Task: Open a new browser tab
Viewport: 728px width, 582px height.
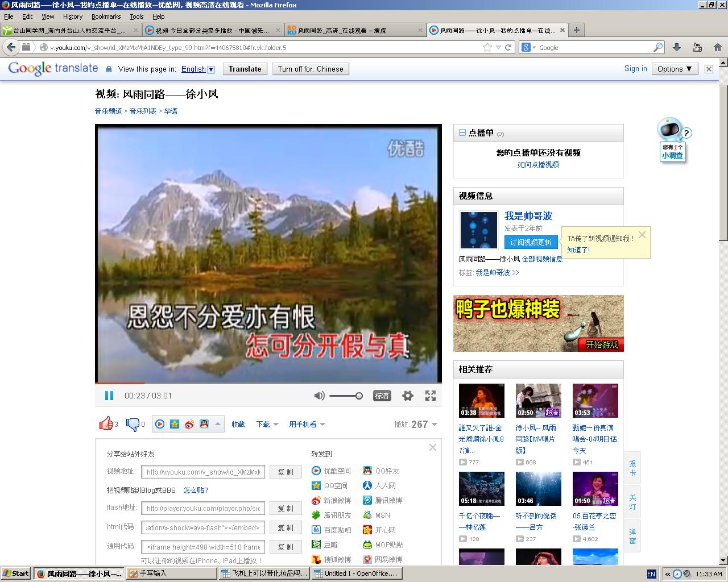Action: 576,30
